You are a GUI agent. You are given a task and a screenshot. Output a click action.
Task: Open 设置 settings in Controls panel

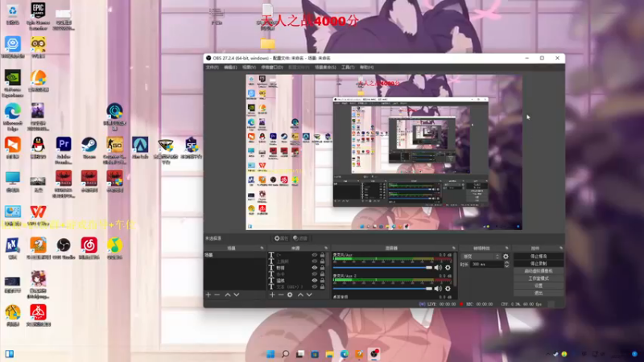539,286
